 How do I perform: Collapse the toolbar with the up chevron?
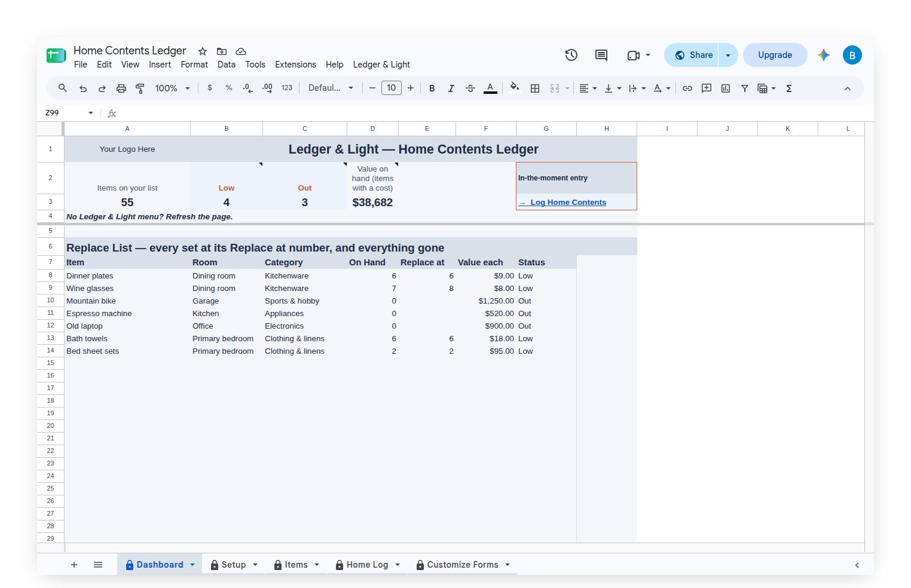click(848, 88)
